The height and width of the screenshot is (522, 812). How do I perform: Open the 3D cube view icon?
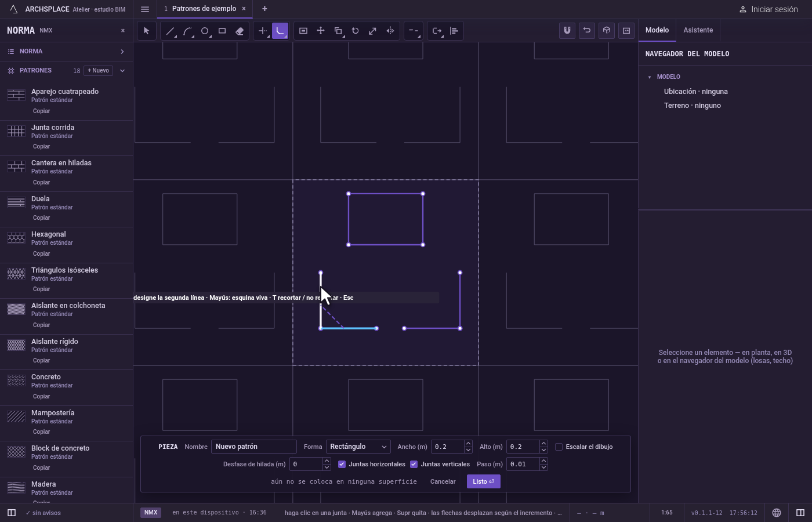click(x=607, y=31)
